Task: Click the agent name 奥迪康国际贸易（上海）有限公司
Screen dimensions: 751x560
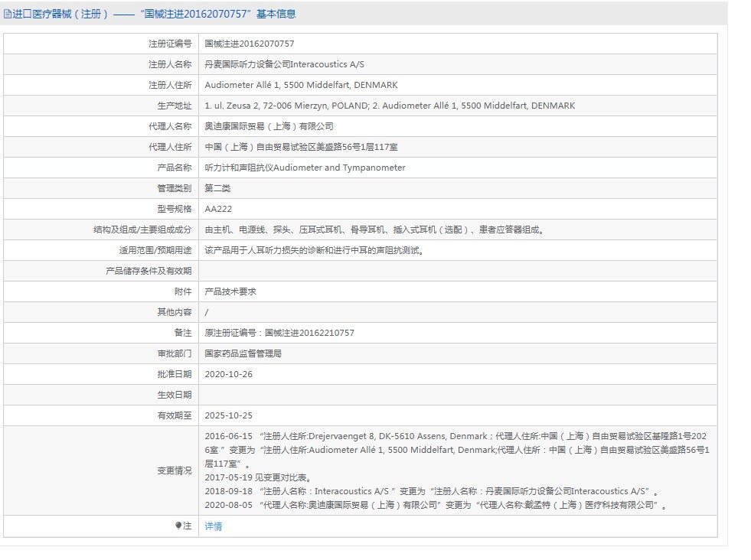Action: click(x=269, y=126)
